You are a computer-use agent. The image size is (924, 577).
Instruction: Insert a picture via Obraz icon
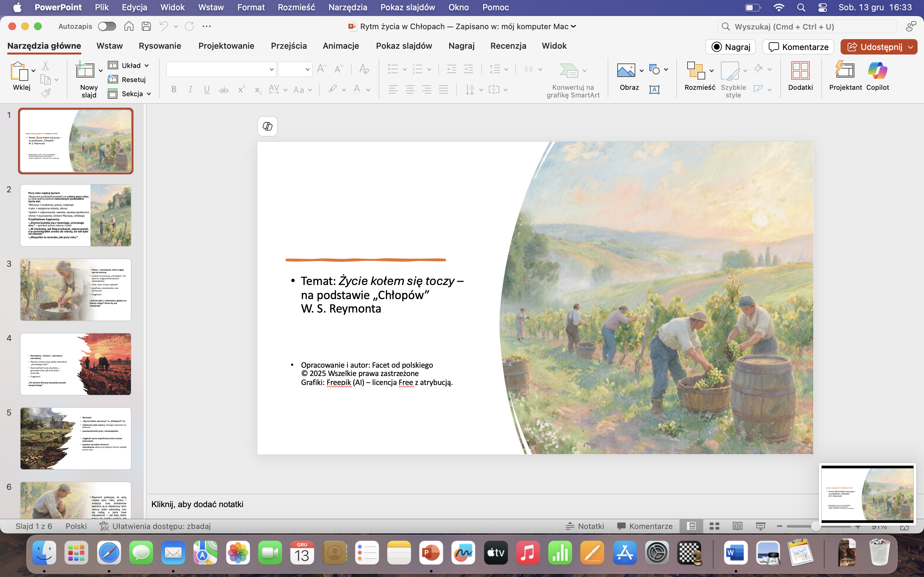click(x=626, y=71)
